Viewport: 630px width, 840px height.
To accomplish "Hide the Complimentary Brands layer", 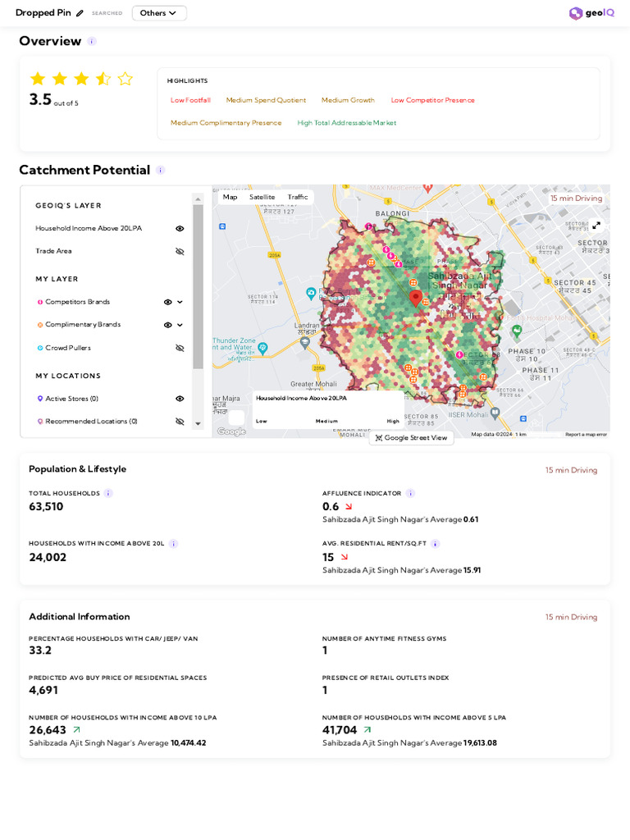I will (x=167, y=325).
